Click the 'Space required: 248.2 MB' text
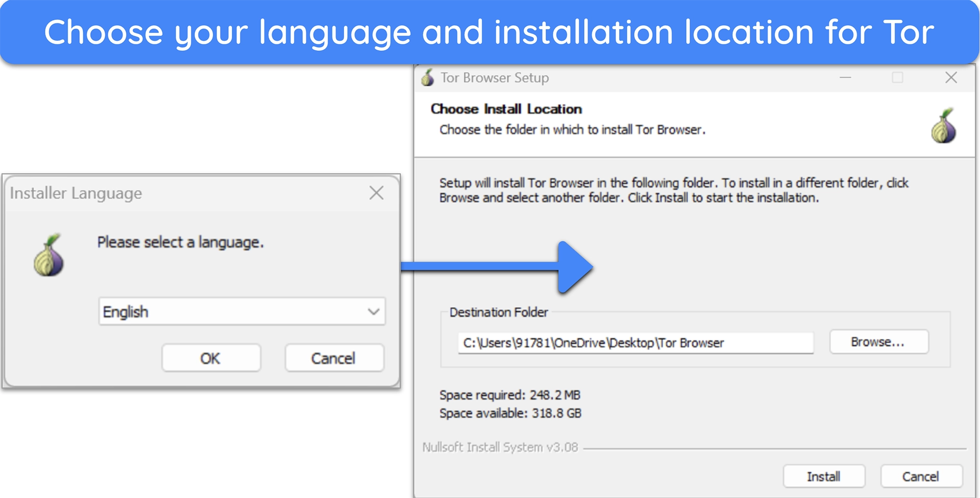 pos(509,395)
